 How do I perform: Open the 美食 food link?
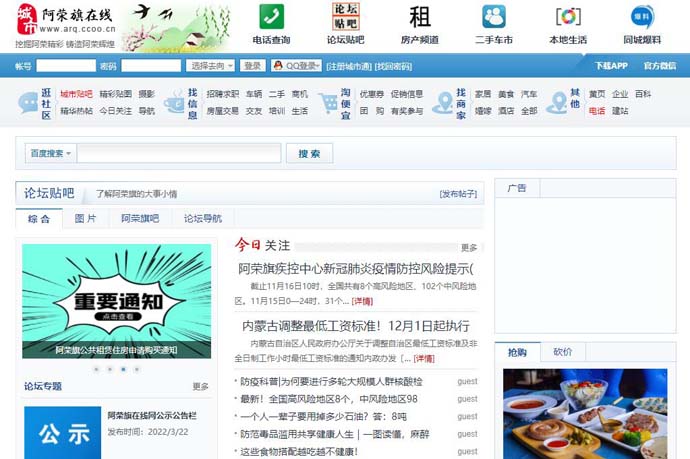(x=506, y=94)
